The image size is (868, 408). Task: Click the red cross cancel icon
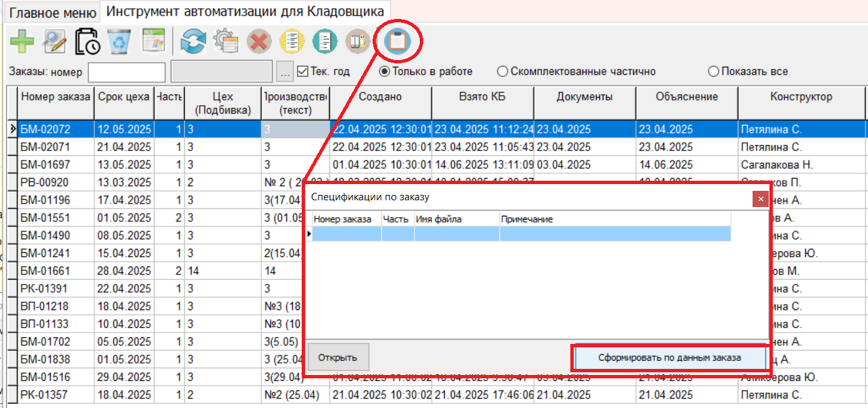[x=259, y=42]
